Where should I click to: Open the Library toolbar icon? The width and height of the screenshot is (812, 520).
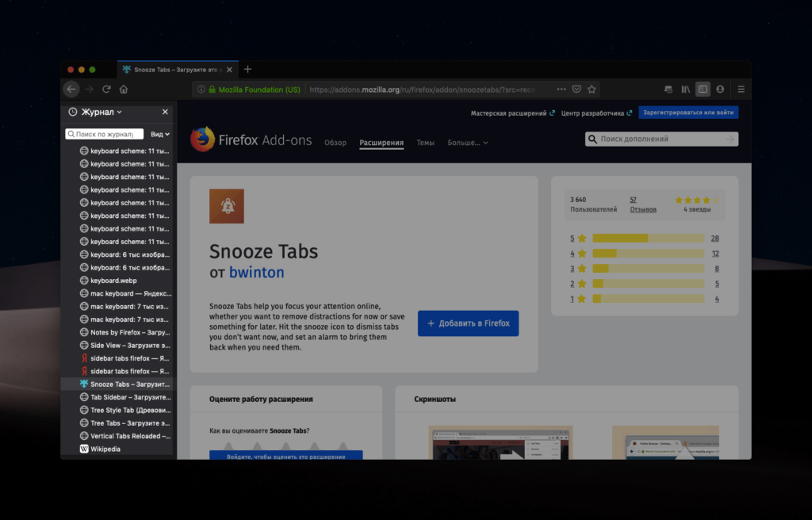[x=685, y=89]
